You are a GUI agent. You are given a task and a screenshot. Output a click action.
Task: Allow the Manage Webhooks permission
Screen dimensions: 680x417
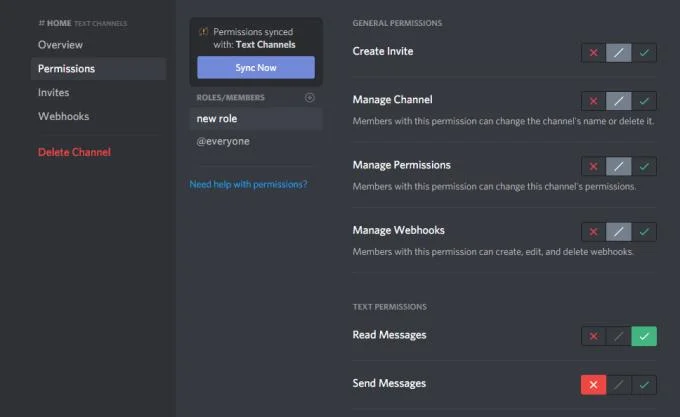(644, 232)
